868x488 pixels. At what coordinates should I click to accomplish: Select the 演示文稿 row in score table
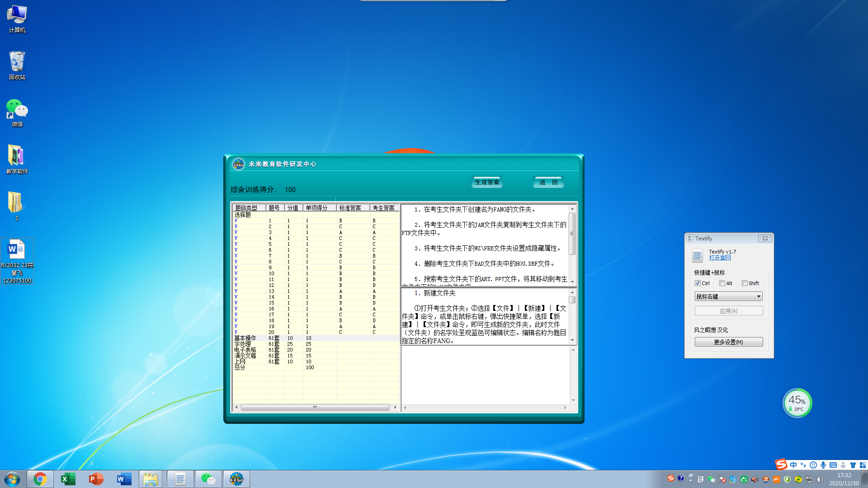[x=316, y=356]
